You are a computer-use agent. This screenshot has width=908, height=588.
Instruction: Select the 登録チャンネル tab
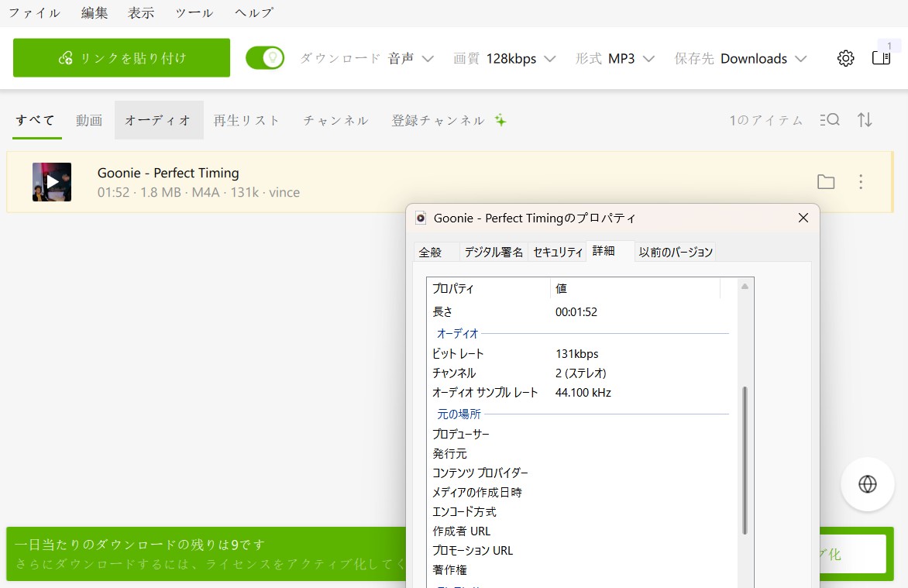[x=438, y=120]
